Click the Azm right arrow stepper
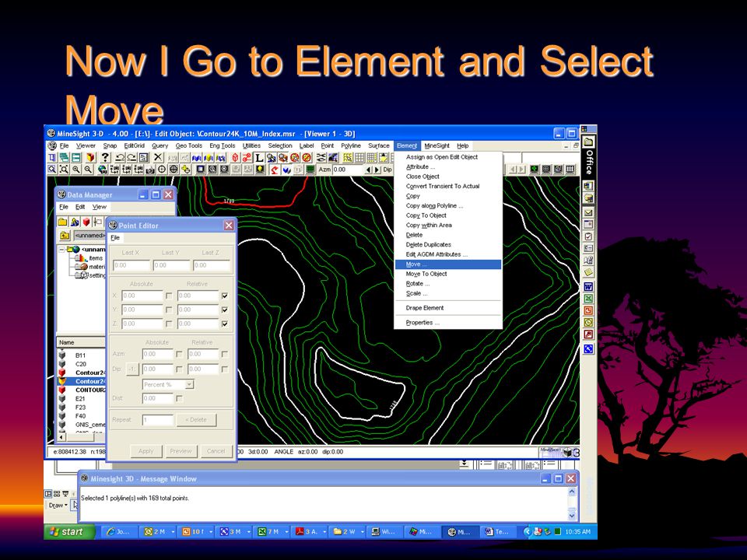 click(377, 170)
